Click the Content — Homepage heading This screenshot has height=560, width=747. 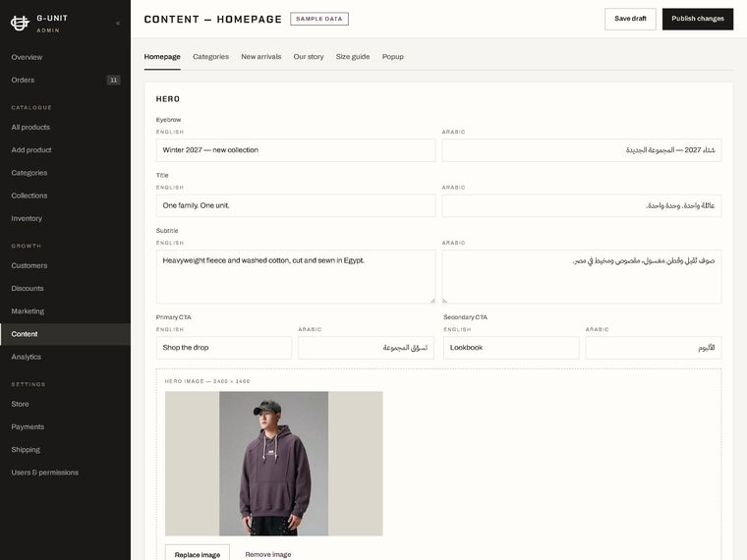pyautogui.click(x=213, y=19)
